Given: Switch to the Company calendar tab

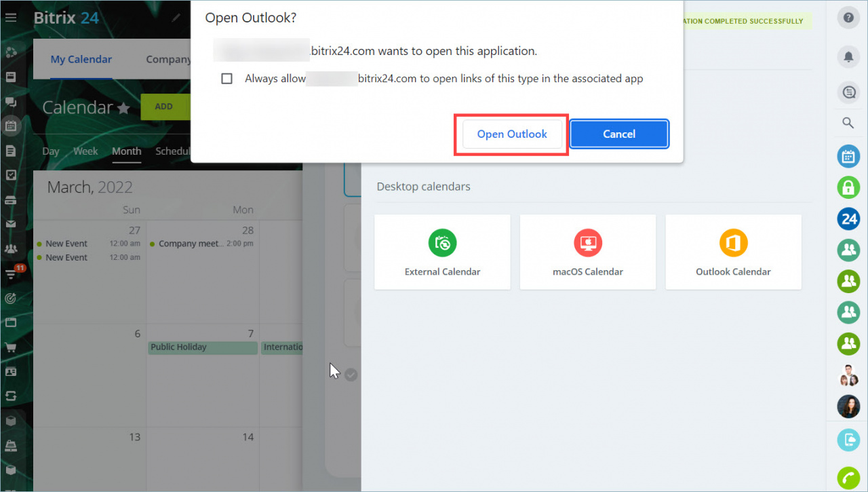Looking at the screenshot, I should point(169,60).
